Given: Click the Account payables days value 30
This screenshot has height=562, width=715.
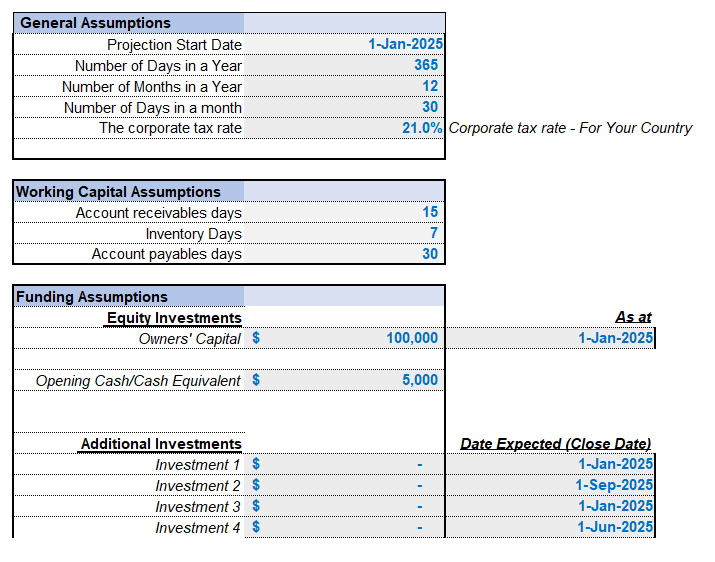Looking at the screenshot, I should [x=430, y=254].
